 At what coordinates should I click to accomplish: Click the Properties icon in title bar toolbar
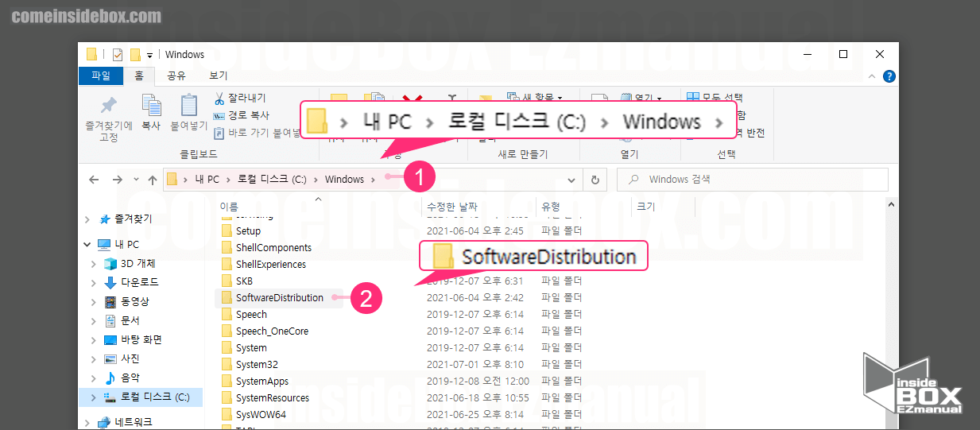click(118, 55)
